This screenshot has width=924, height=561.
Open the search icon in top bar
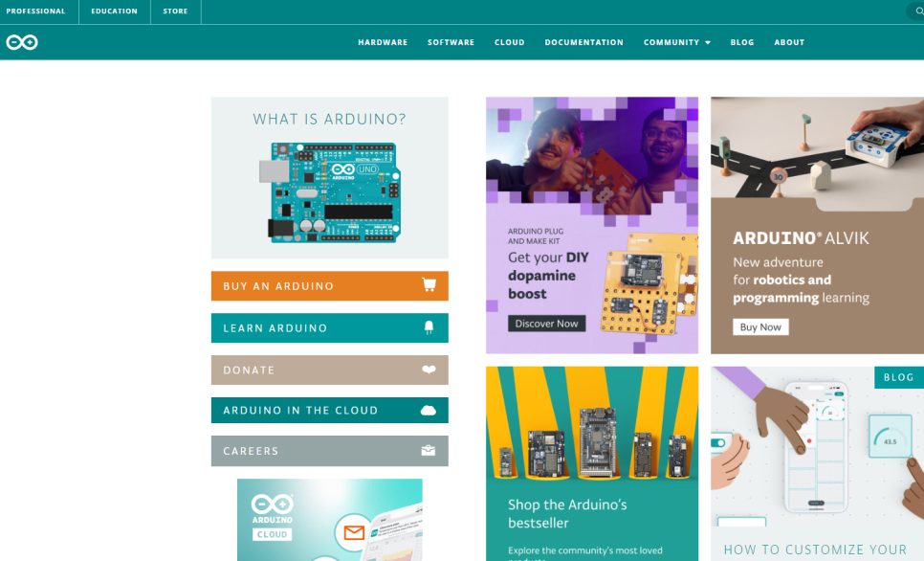coord(918,11)
